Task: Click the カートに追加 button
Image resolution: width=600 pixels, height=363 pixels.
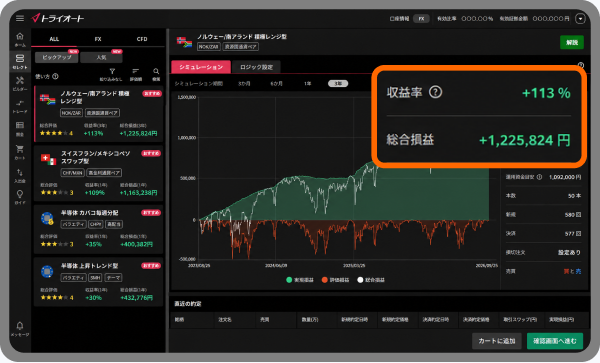Action: (497, 341)
